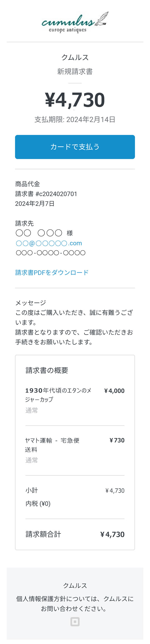This screenshot has width=150, height=644.
Task: Download the invoice via 請求書PDFをダウンロード link
Action: pos(52,273)
